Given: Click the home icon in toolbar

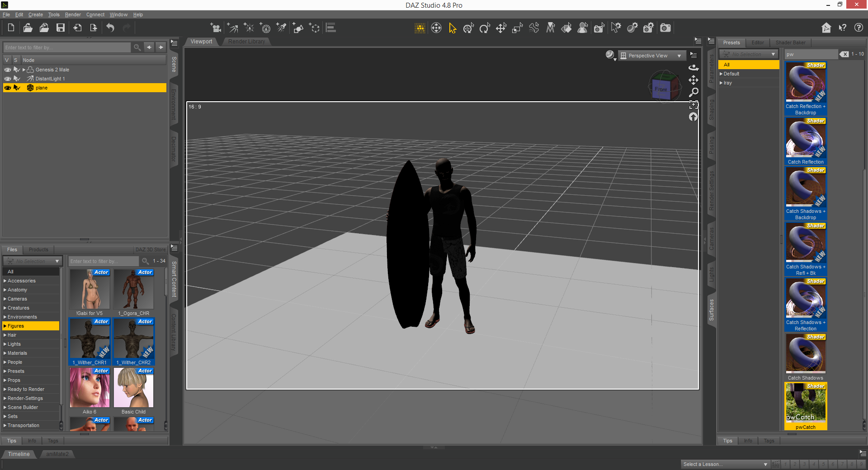Looking at the screenshot, I should tap(826, 28).
